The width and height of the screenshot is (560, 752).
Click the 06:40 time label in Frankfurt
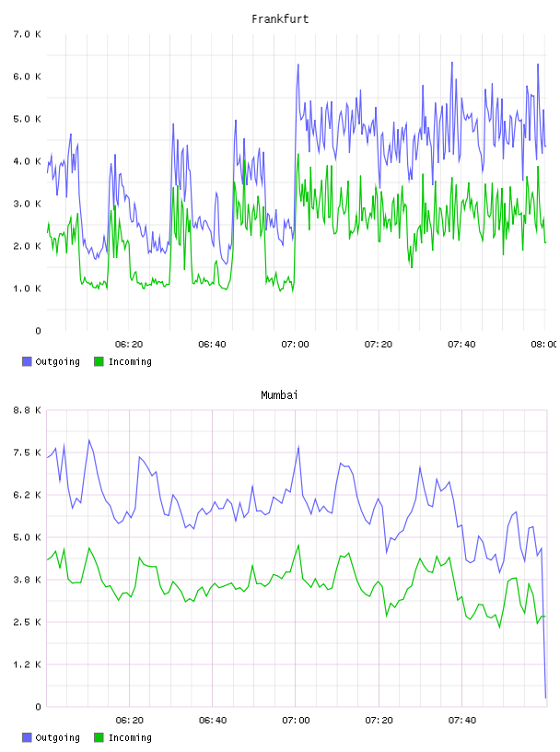(212, 345)
